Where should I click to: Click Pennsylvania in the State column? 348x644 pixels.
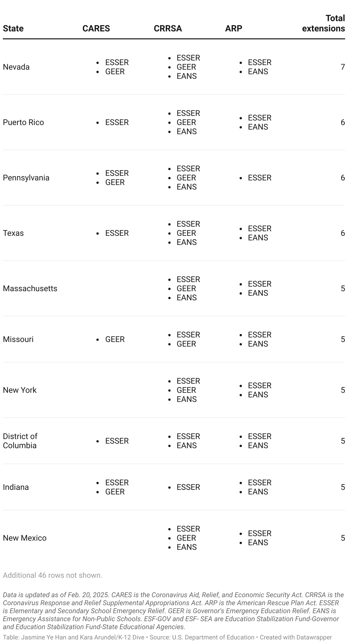point(26,178)
